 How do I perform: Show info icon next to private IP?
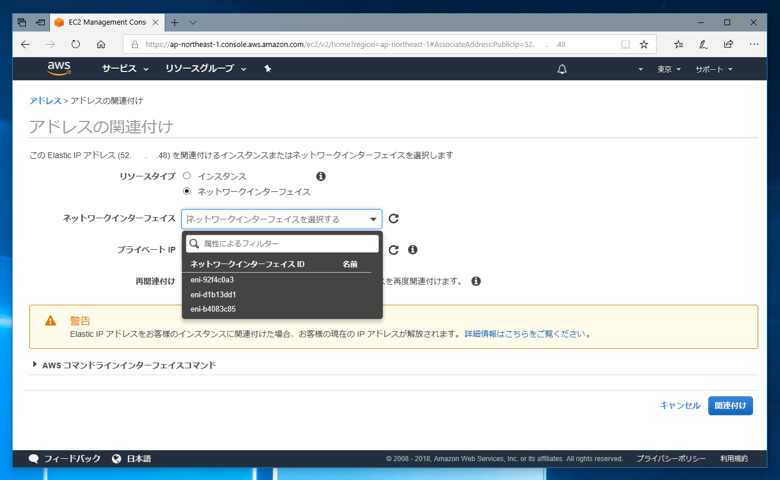pyautogui.click(x=412, y=250)
